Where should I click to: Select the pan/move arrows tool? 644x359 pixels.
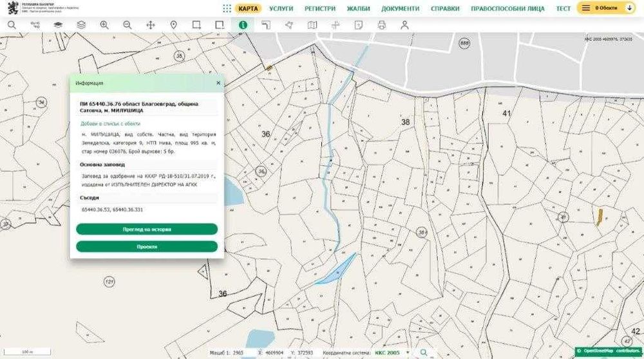(x=150, y=25)
